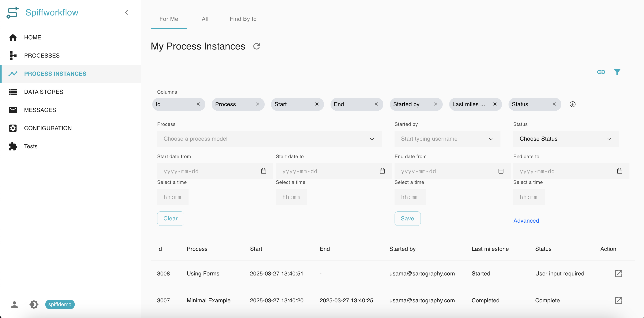Expand the Started by username dropdown

(447, 139)
